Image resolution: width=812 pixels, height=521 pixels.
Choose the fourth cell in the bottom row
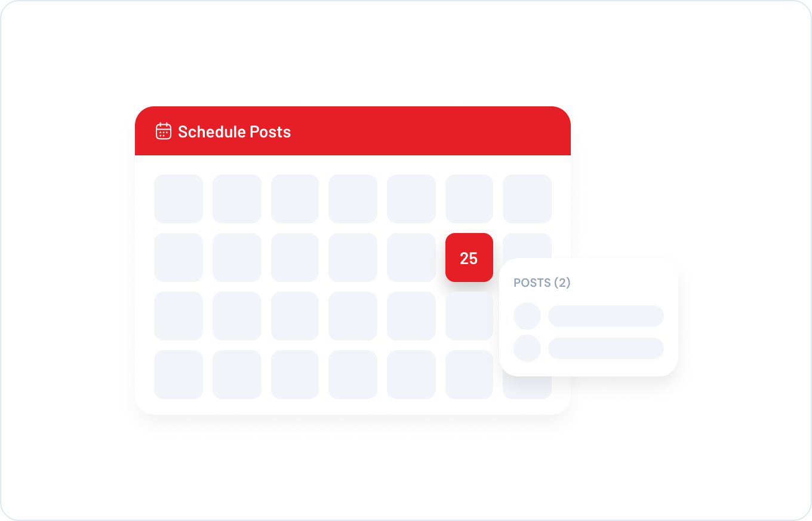pyautogui.click(x=353, y=375)
